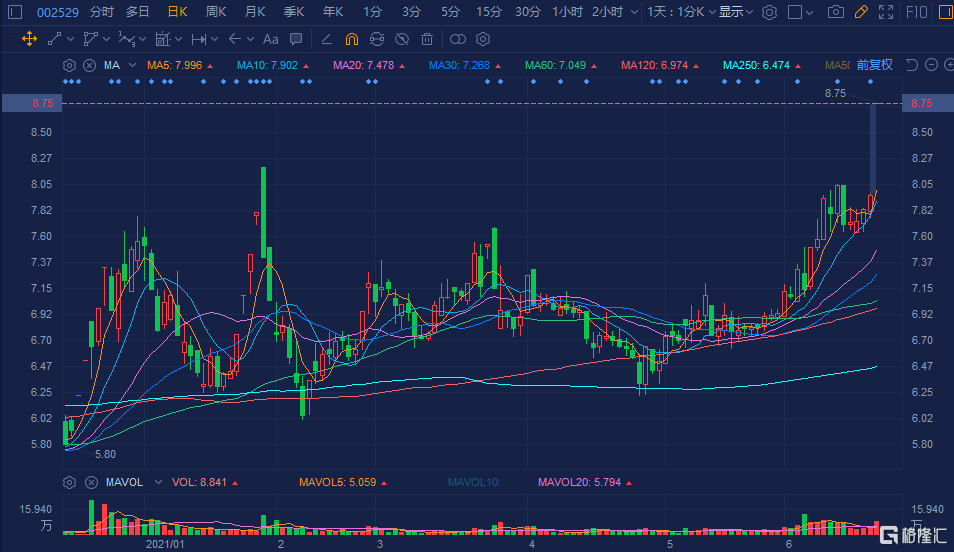Select the wave pattern drawing tool
Image resolution: width=954 pixels, height=552 pixels.
pos(126,40)
